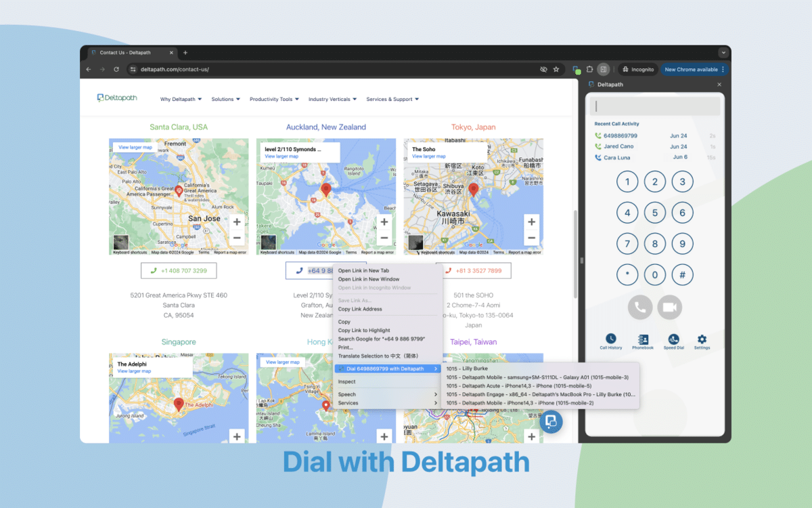Image resolution: width=812 pixels, height=508 pixels.
Task: Start a voice call from the dialpad
Action: point(640,308)
